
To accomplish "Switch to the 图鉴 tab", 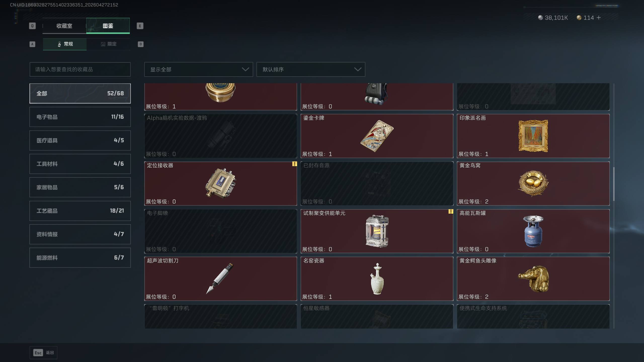I will (x=108, y=26).
